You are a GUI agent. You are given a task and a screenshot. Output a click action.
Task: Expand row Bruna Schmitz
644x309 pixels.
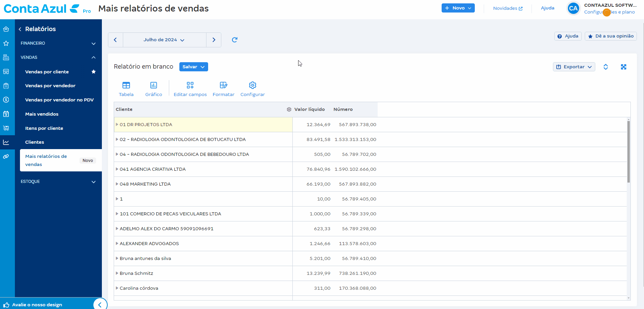[x=117, y=273]
